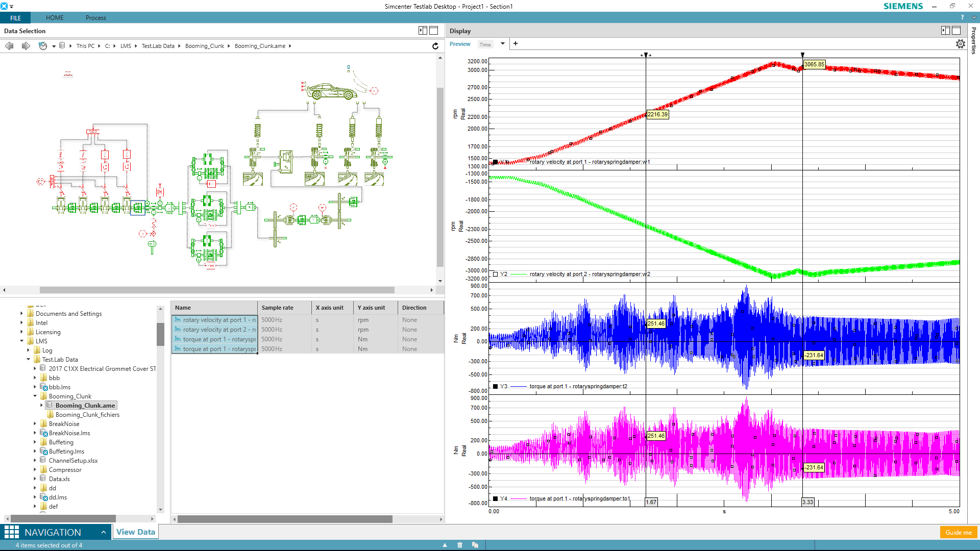The height and width of the screenshot is (551, 980).
Task: Toggle the Y2 legend checkbox
Action: 495,274
